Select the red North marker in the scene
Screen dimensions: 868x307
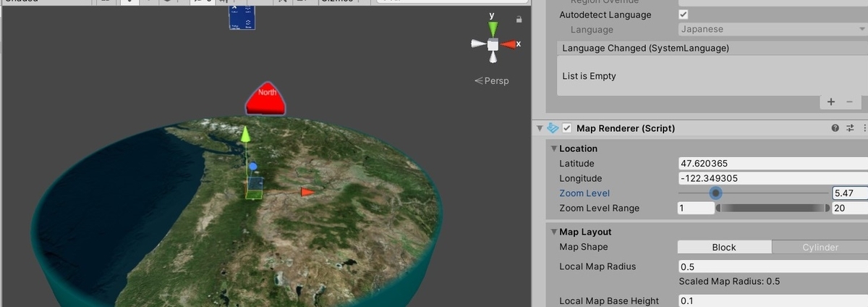[266, 98]
